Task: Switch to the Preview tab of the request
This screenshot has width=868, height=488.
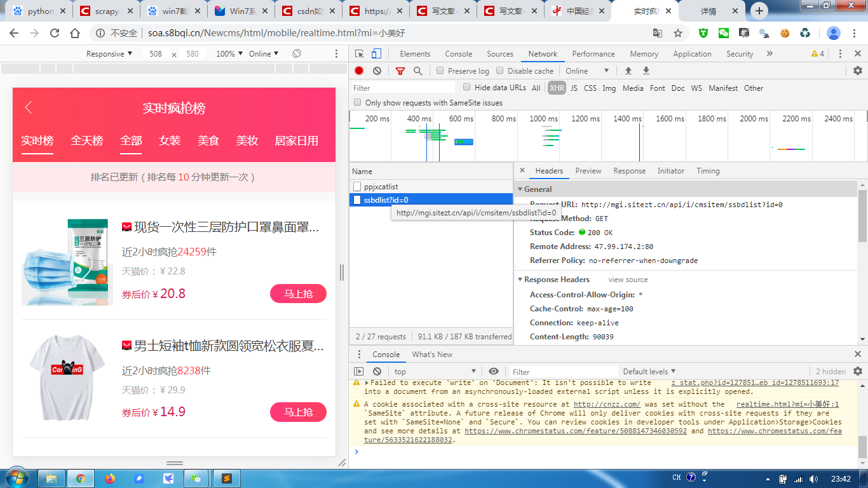Action: 588,170
